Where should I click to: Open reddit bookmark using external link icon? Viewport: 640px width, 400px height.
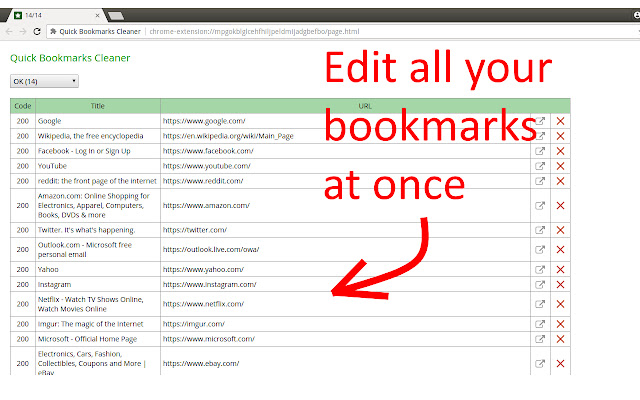pyautogui.click(x=540, y=181)
